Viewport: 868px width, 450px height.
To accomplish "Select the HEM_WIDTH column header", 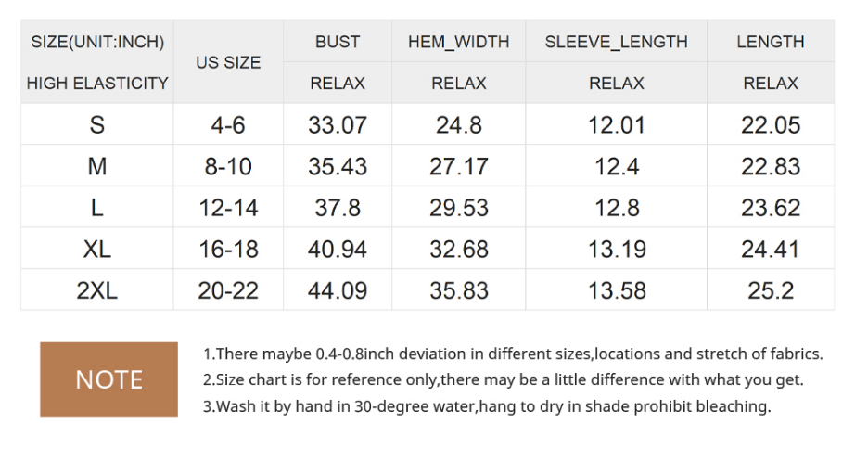I will [458, 42].
